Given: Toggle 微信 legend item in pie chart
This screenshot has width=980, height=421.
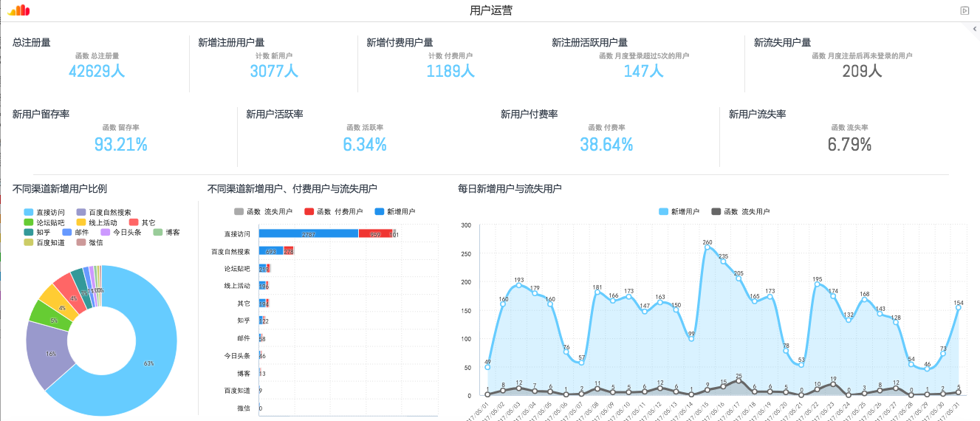Looking at the screenshot, I should tap(89, 242).
